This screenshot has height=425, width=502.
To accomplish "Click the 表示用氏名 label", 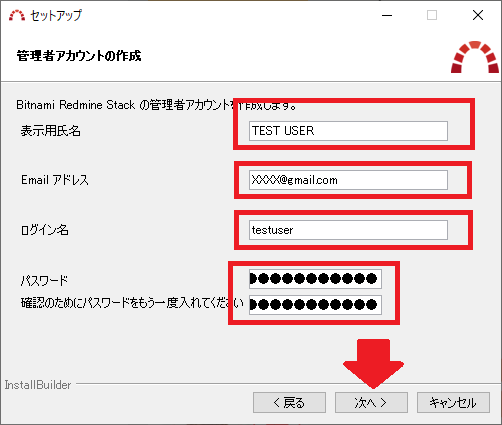I will pyautogui.click(x=51, y=131).
